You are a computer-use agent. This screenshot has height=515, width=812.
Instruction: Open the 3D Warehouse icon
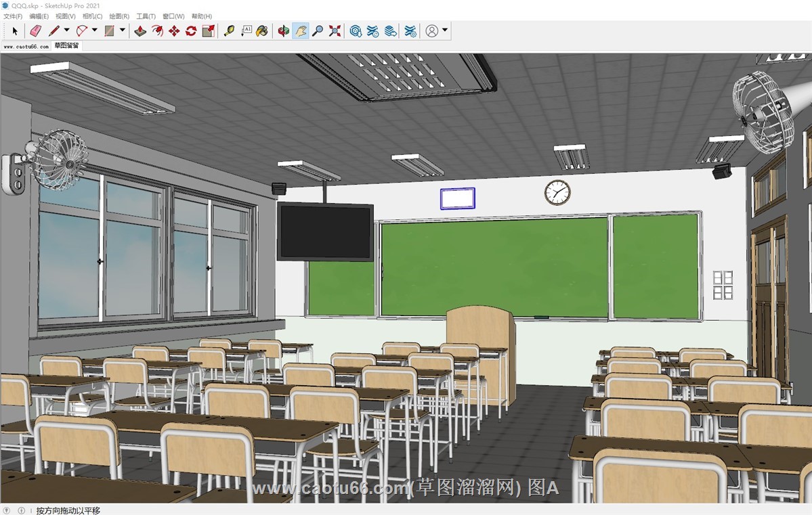[356, 31]
